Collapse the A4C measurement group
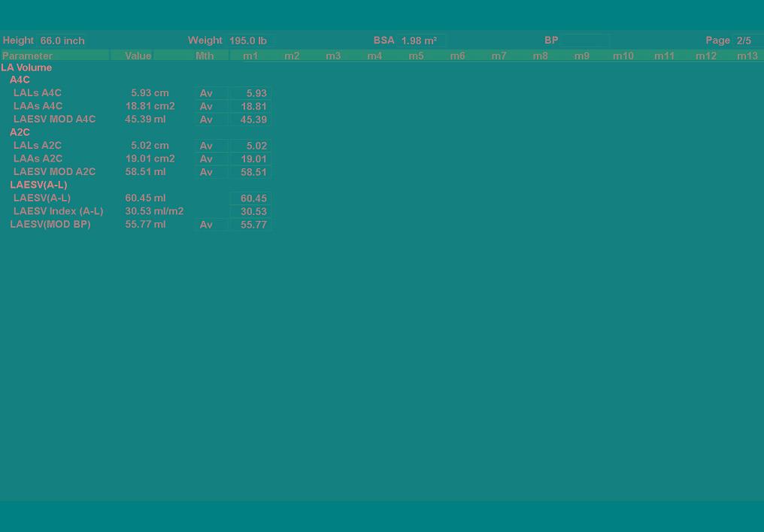This screenshot has width=764, height=532. point(20,80)
